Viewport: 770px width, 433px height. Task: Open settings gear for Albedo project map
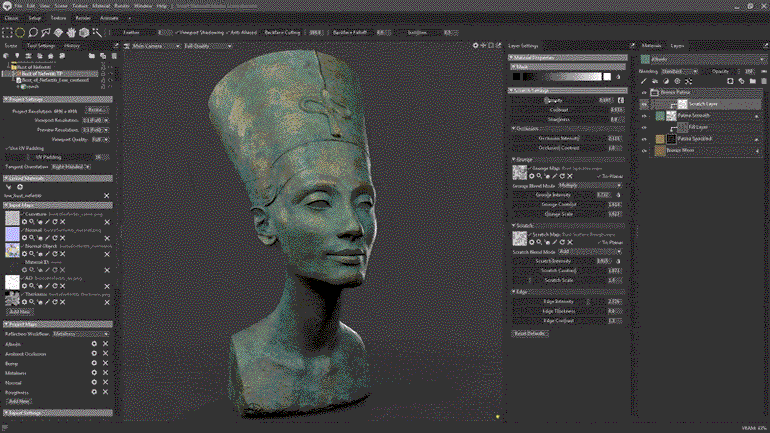(94, 343)
